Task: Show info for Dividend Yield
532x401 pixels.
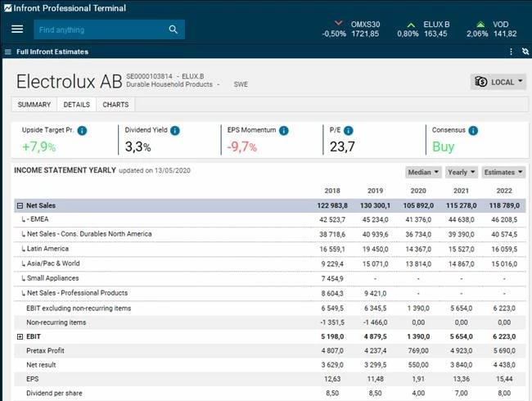Action: coord(175,131)
